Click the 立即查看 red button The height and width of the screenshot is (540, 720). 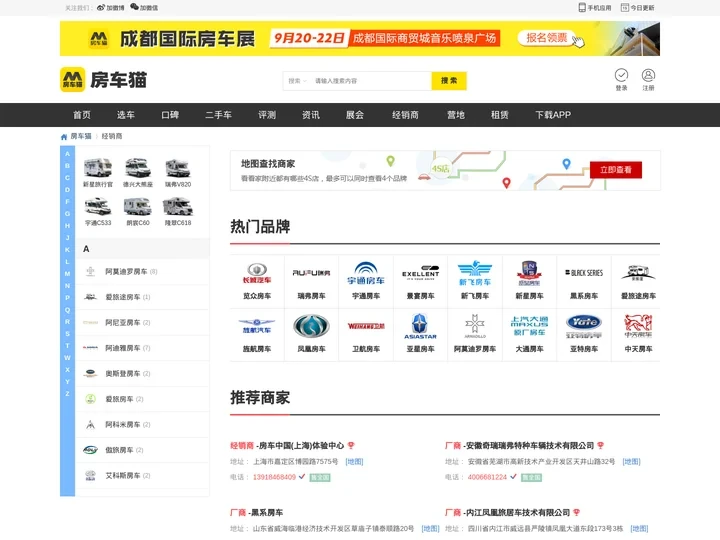[x=616, y=170]
